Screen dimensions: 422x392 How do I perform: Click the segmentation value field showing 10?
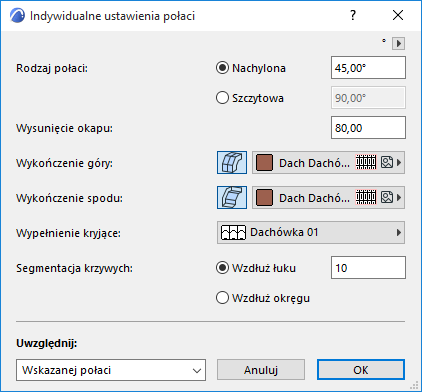point(368,268)
